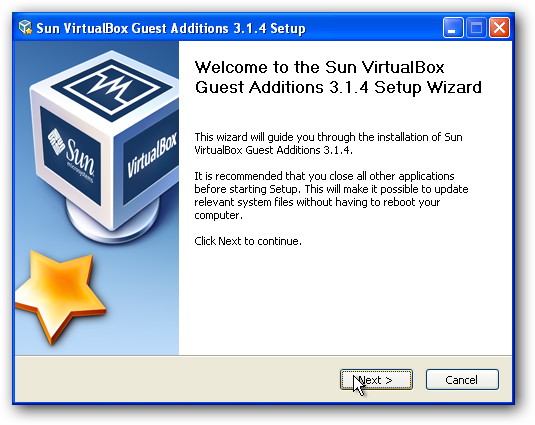Click the 'Click Next to continue.' text
This screenshot has height=425, width=535.
pos(248,241)
